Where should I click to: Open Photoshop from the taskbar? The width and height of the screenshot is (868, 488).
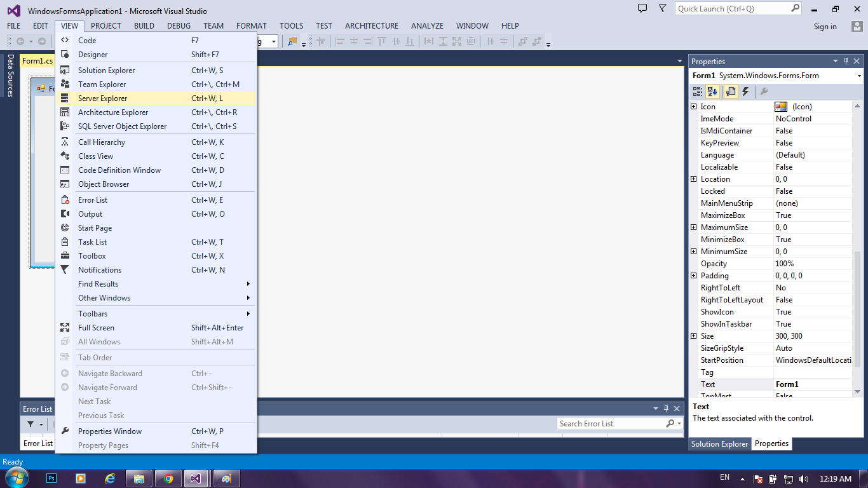[52, 478]
